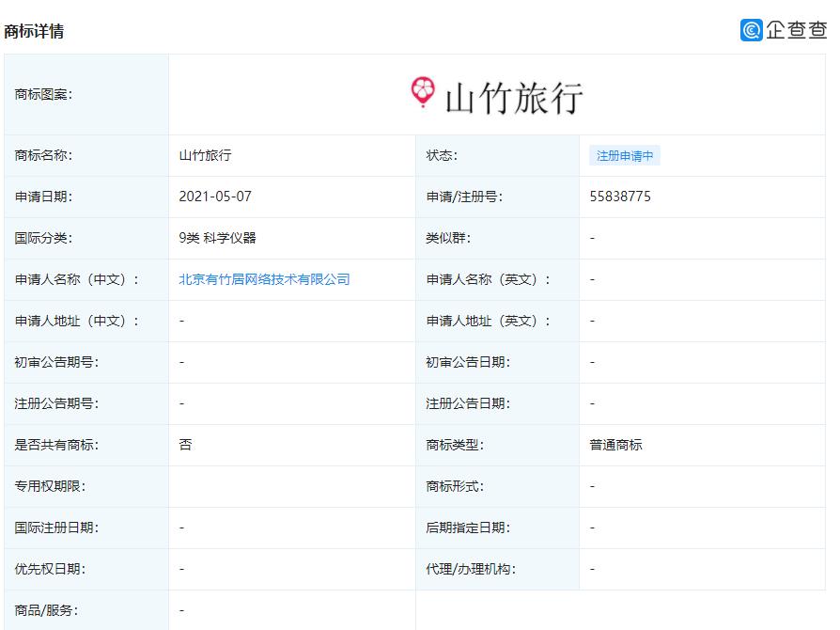Click the 申请/注册号 label
Viewport: 840px width, 630px height.
pyautogui.click(x=464, y=197)
